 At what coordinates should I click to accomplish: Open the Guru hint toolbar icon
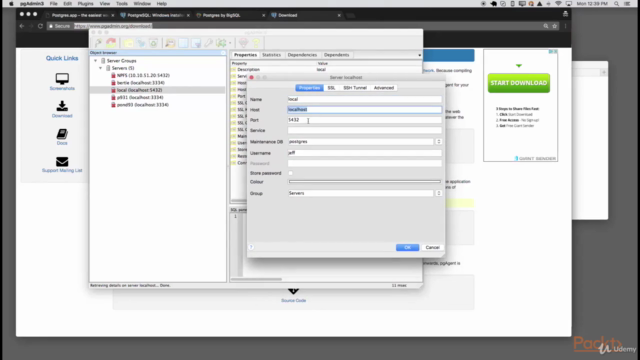point(243,43)
